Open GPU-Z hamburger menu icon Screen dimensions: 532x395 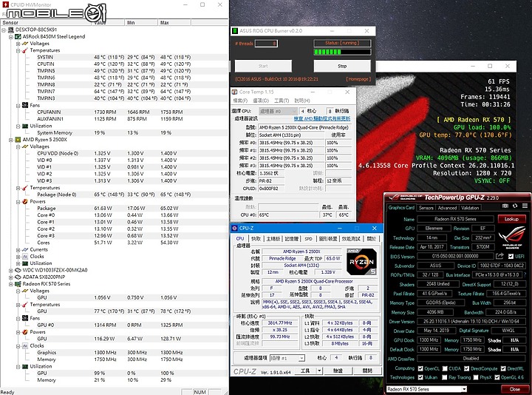525,206
